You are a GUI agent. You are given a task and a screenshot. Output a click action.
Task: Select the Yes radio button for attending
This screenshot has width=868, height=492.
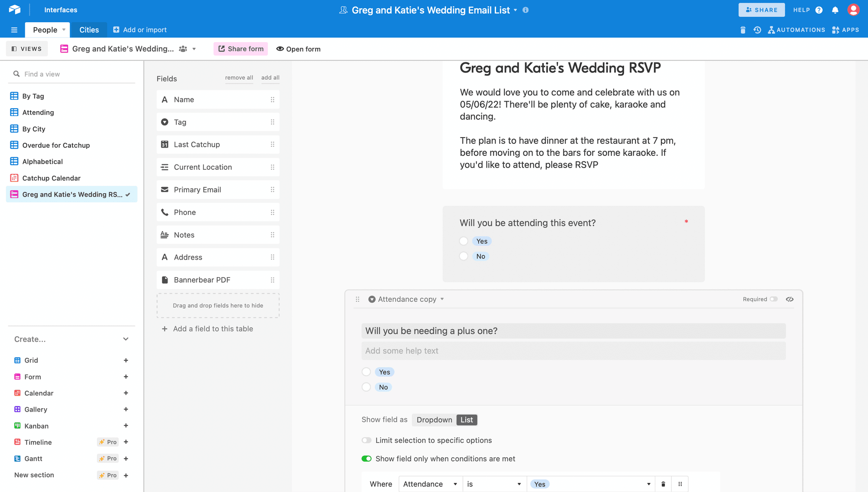point(464,241)
